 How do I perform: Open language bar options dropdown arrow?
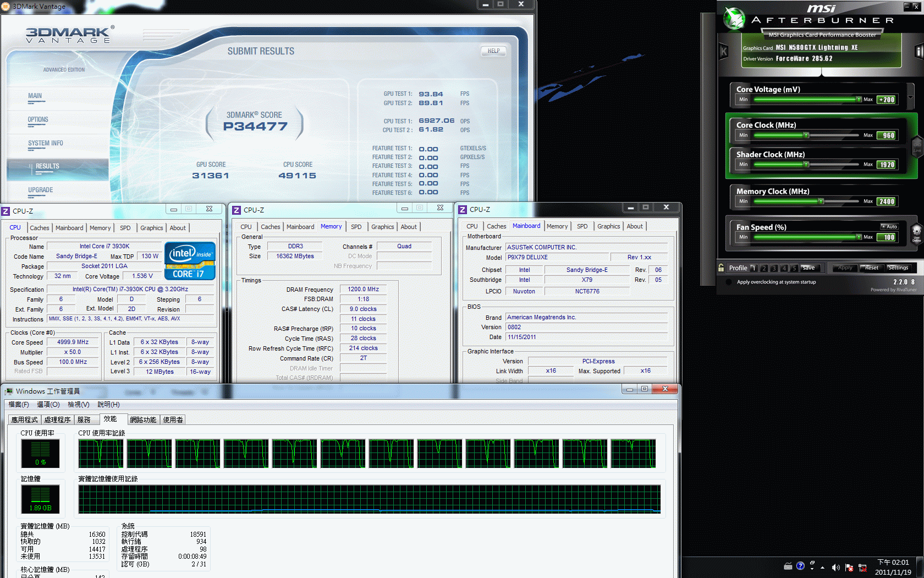(812, 569)
